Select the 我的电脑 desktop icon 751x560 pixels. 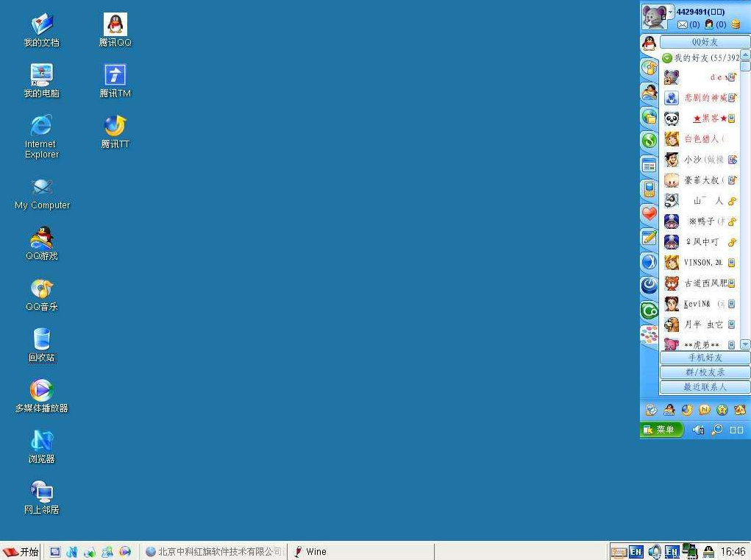point(42,81)
